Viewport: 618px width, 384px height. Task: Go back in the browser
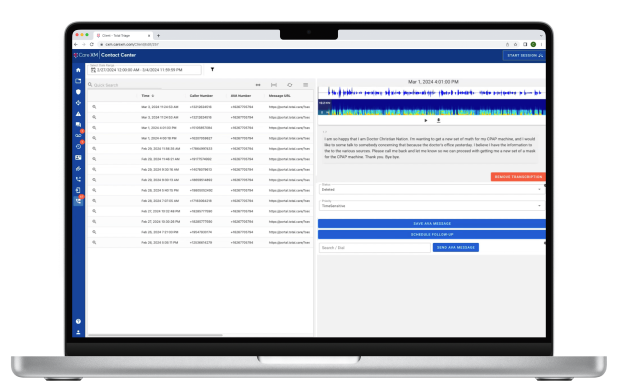coord(76,44)
